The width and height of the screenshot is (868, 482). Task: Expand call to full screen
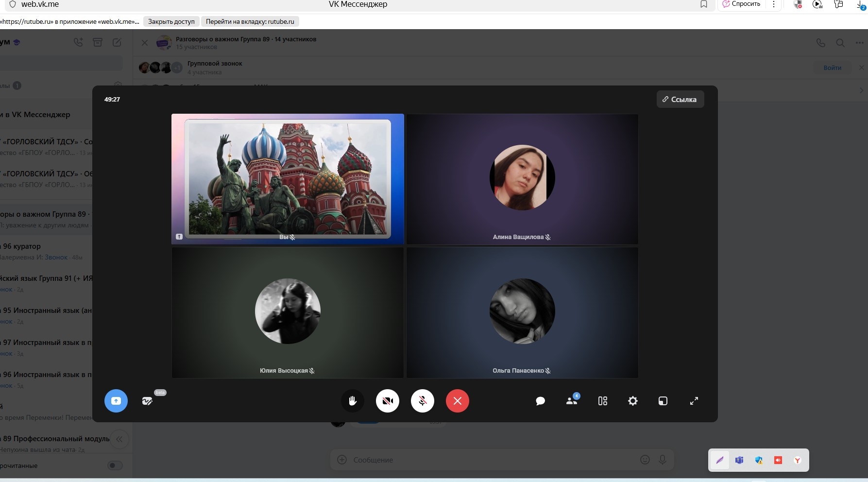pos(694,401)
